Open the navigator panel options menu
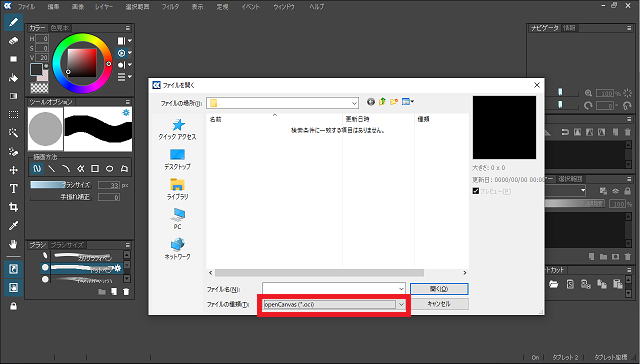This screenshot has width=640, height=364. click(629, 28)
